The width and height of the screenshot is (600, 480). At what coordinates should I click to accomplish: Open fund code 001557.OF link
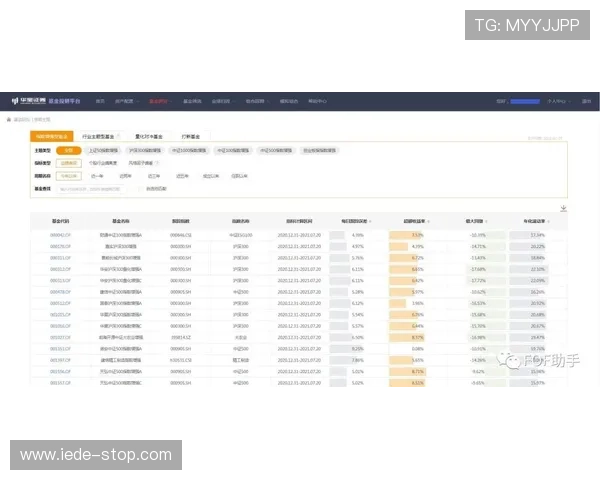click(x=60, y=383)
